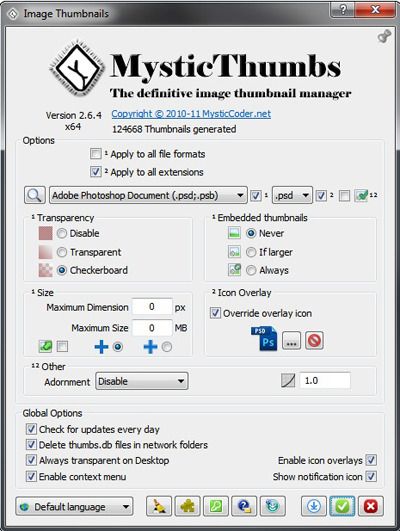Viewport: 400px width, 531px height.
Task: Click the PSD overlay icon preview
Action: pyautogui.click(x=264, y=339)
